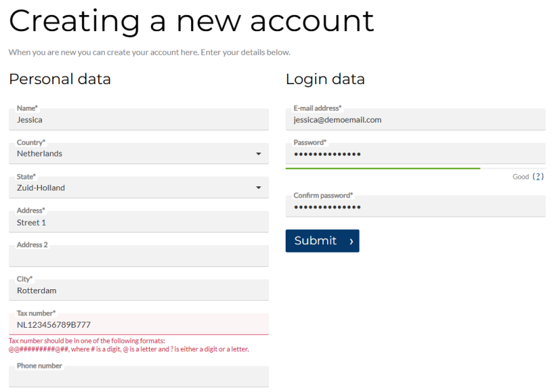Select the E-mail address input field
This screenshot has width=552, height=392.
(415, 120)
